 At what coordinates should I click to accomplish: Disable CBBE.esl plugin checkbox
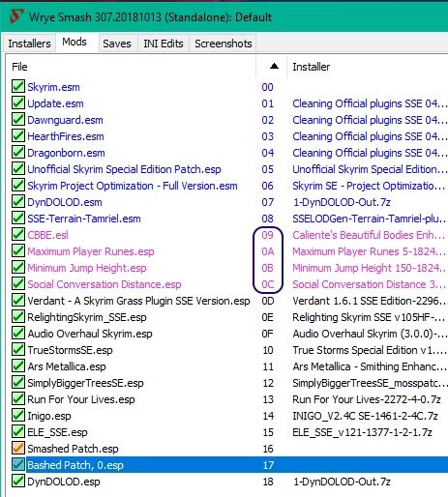[x=18, y=235]
